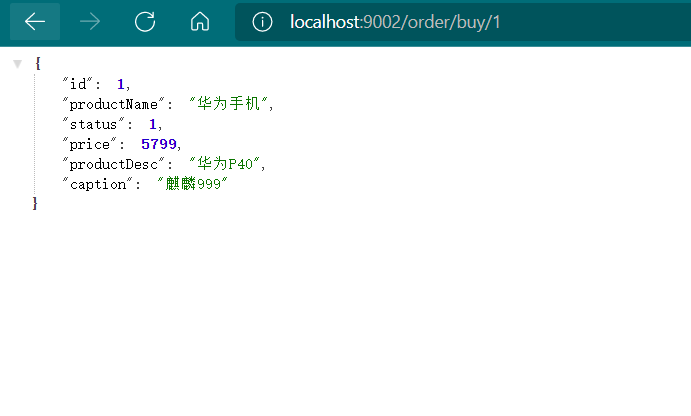Open the browser home page
This screenshot has height=416, width=691.
200,22
